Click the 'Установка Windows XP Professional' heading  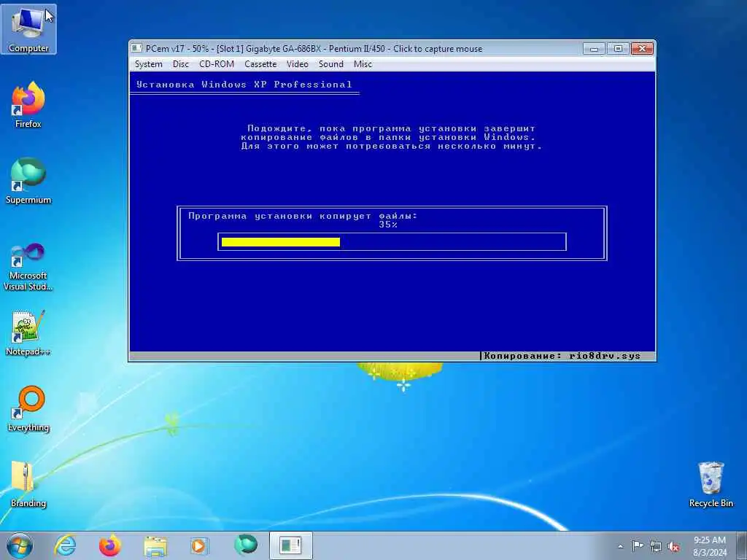(x=244, y=85)
